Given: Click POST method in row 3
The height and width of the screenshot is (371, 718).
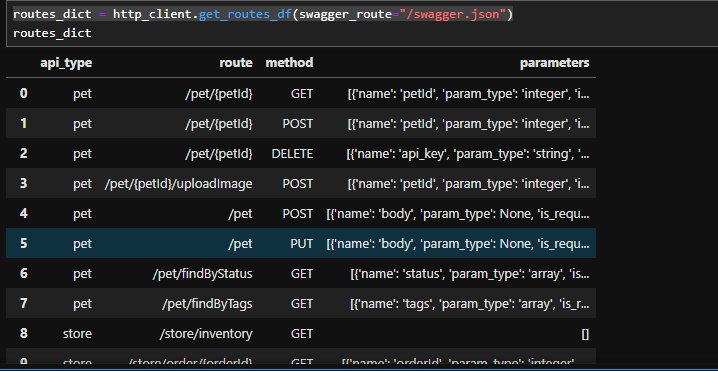Looking at the screenshot, I should coord(298,184).
